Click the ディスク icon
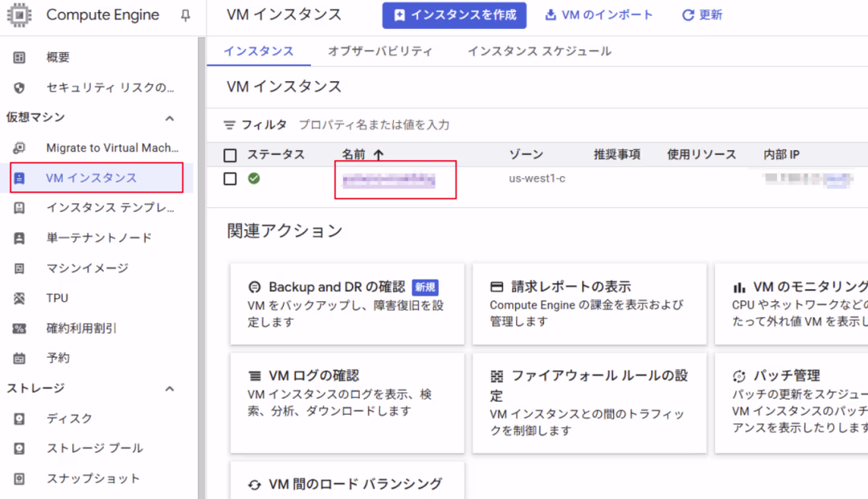This screenshot has width=868, height=499. click(x=19, y=419)
